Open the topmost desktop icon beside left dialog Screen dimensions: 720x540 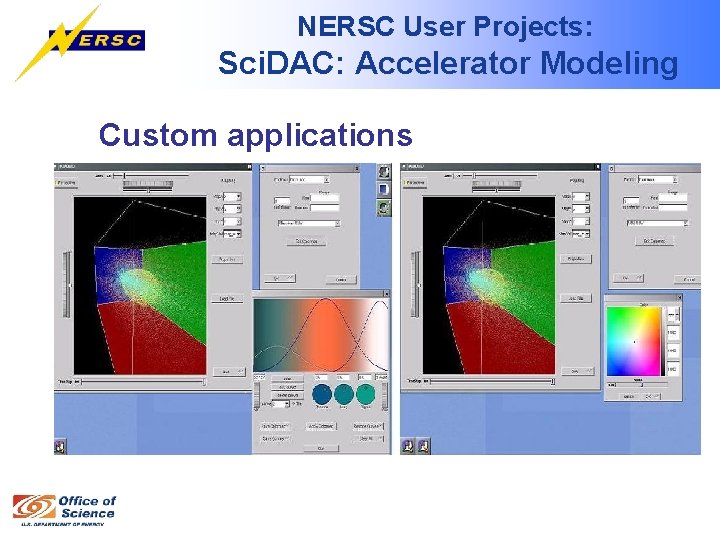(x=384, y=172)
